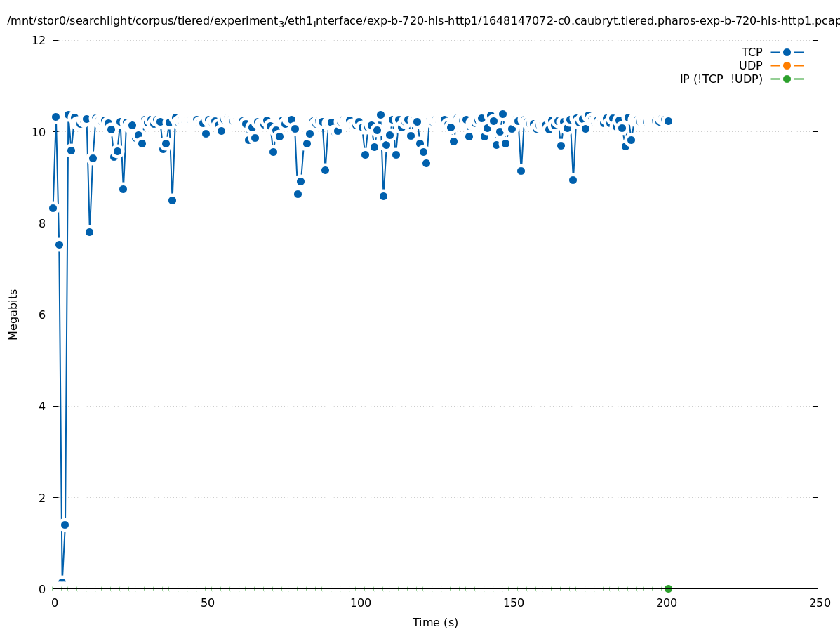
Task: Toggle the IP (!TCP !UDP) legend label
Action: [721, 79]
